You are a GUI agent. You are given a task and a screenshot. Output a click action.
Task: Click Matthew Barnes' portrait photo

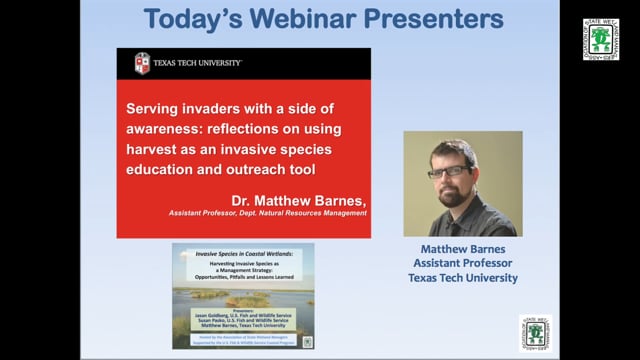(x=463, y=184)
